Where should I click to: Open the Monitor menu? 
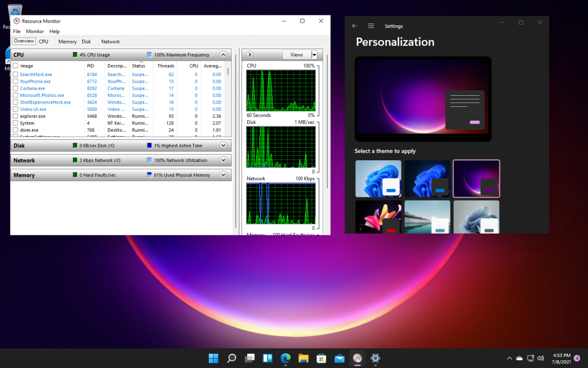[x=35, y=31]
